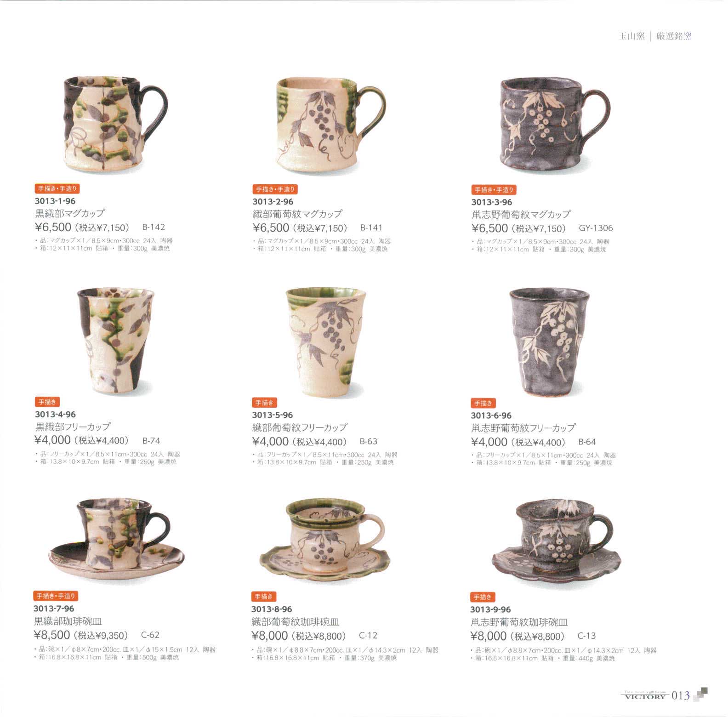Click the 手描き・手造り badge above 3013-7-96
The height and width of the screenshot is (717, 728).
coord(56,596)
